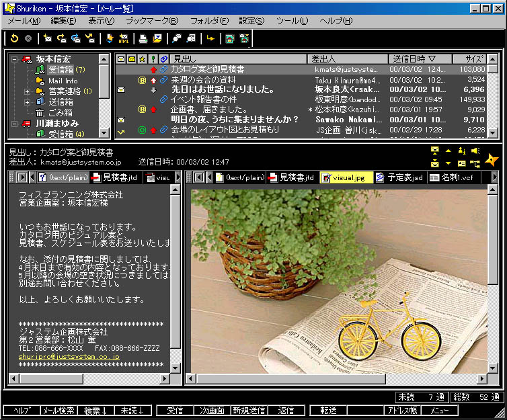507x420 pixels.
Task: Sort mail list by 送信日時 column
Action: pos(420,59)
